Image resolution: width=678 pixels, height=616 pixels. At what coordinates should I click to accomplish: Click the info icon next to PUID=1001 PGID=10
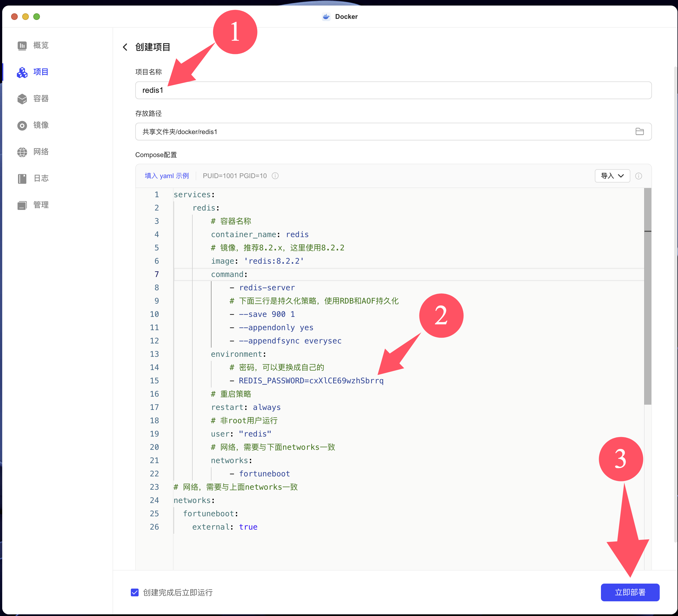[275, 176]
